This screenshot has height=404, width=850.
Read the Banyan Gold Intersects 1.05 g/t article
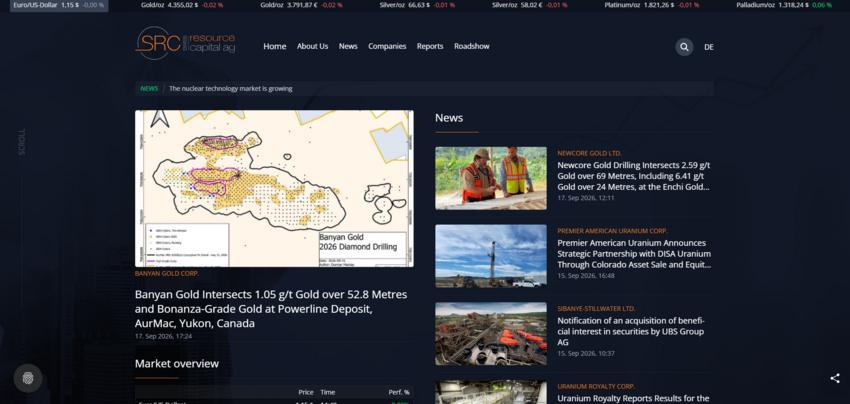tap(271, 309)
